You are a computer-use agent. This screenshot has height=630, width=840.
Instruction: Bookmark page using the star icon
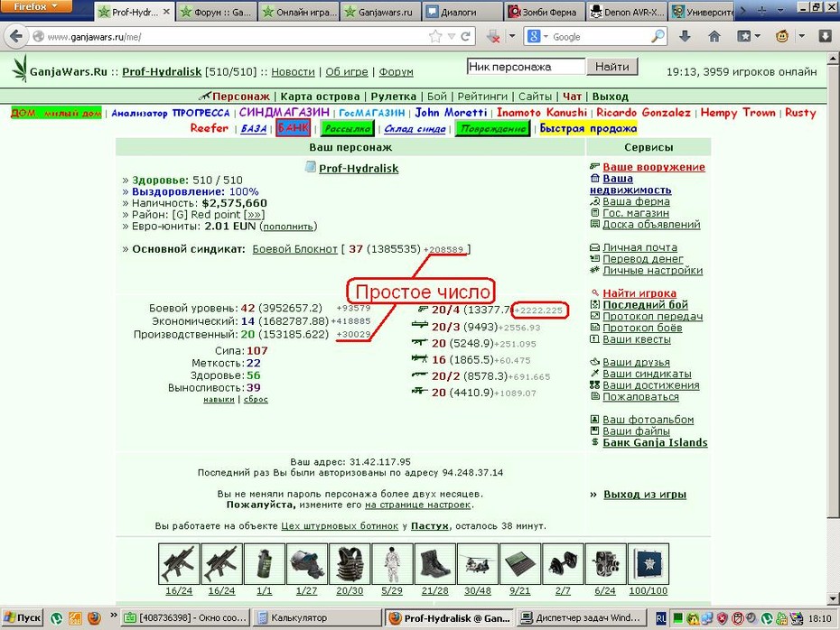(435, 36)
